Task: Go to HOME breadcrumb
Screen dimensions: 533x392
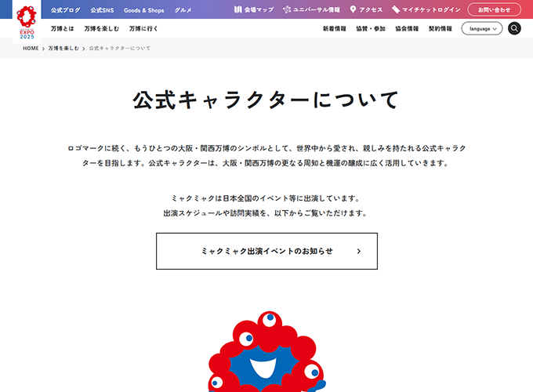Action: point(31,49)
